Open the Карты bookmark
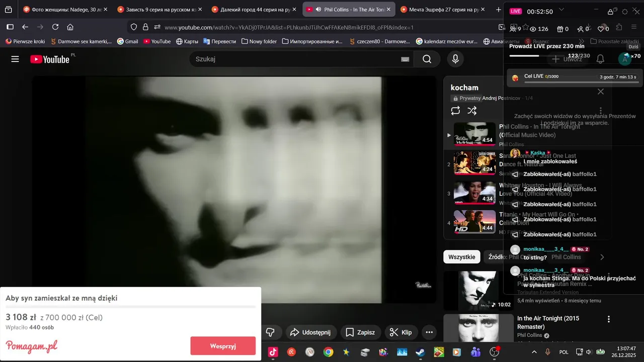The width and height of the screenshot is (644, 362). pos(187,41)
